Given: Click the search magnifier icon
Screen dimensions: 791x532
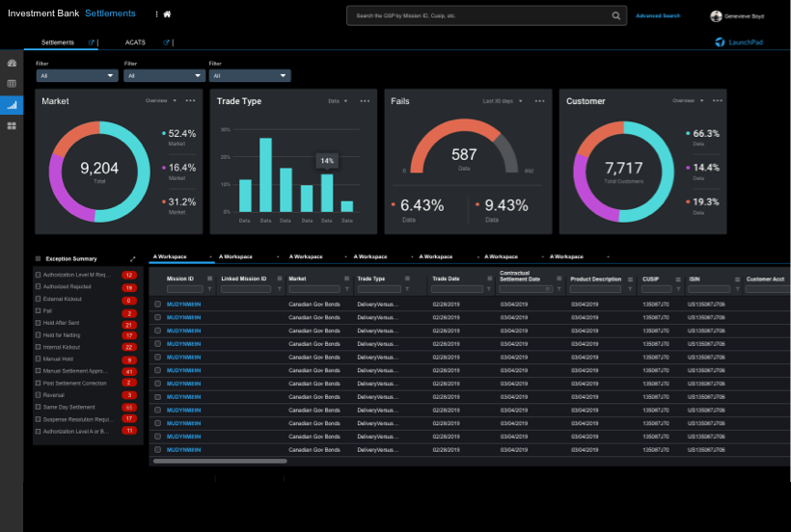Looking at the screenshot, I should (x=616, y=15).
